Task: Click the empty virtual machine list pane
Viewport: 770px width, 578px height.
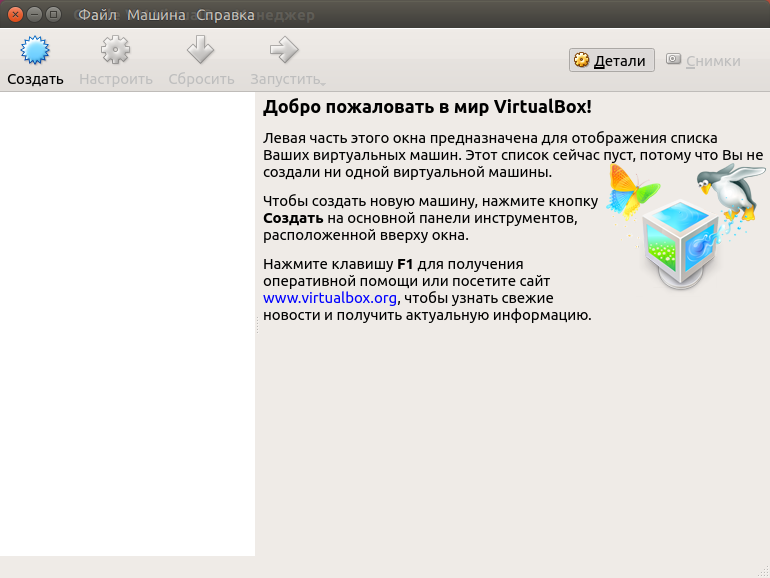Action: coord(128,324)
